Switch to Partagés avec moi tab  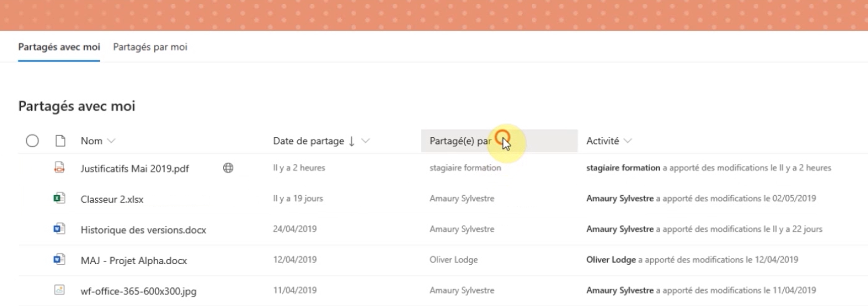[59, 47]
